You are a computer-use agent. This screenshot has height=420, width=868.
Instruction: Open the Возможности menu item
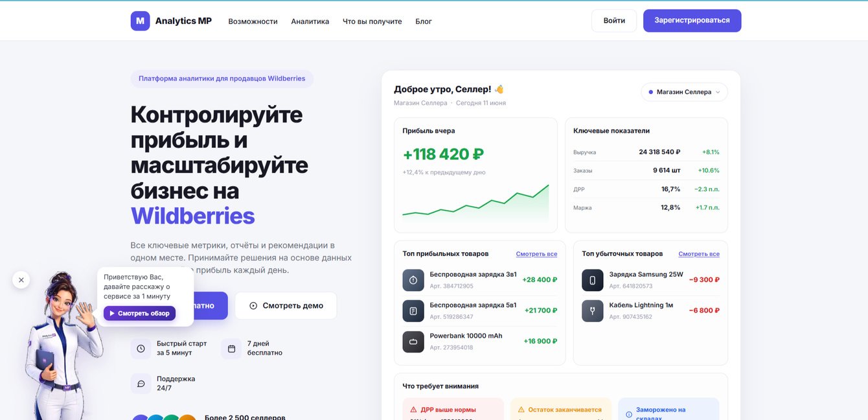click(x=253, y=21)
